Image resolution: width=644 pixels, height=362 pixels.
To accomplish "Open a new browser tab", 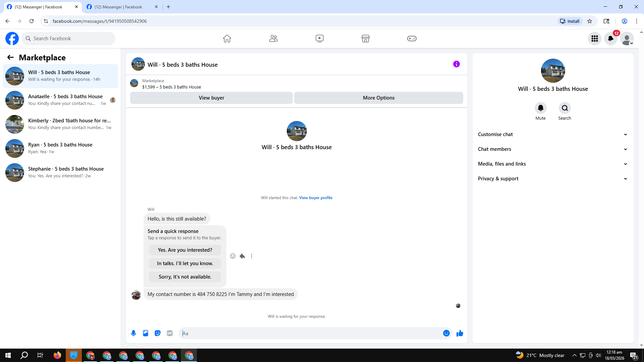I will (x=168, y=7).
